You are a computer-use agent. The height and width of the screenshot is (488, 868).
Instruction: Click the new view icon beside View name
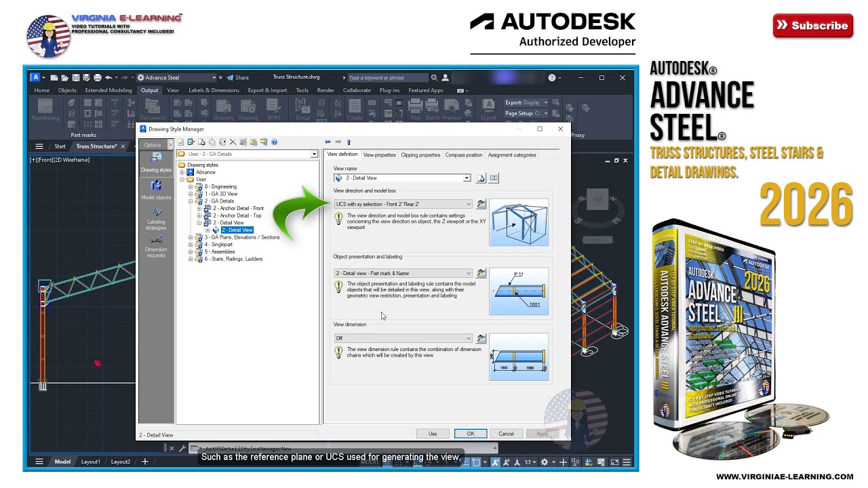[x=481, y=178]
